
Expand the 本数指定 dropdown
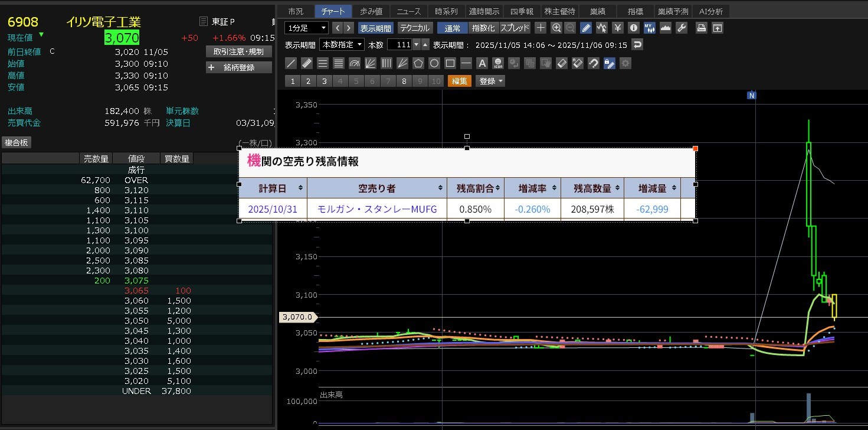(x=342, y=45)
